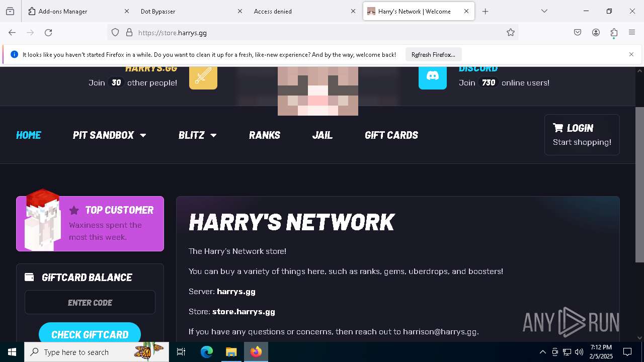Screen dimensions: 644x362
Task: Open the Firefox application menu
Action: pyautogui.click(x=632, y=33)
